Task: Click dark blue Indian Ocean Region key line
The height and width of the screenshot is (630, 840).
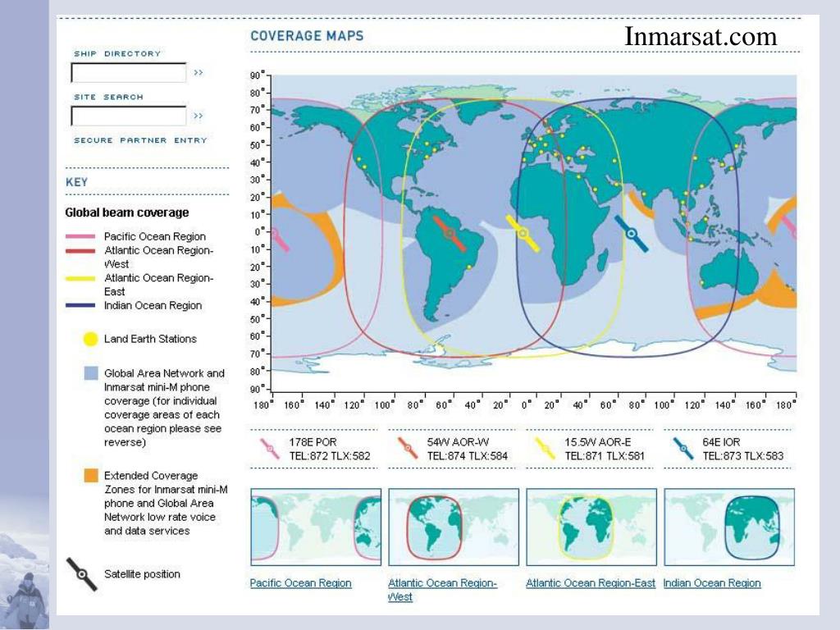Action: coord(80,305)
